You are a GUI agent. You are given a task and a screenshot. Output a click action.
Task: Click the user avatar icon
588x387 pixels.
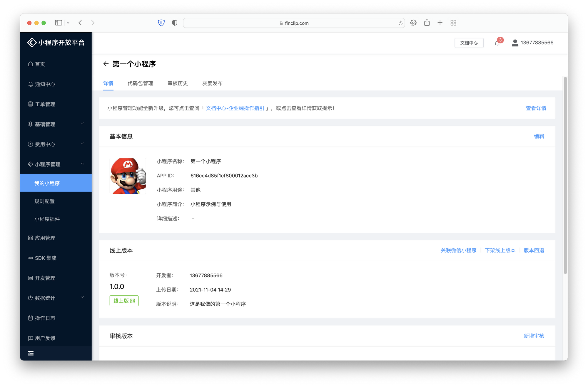[515, 43]
